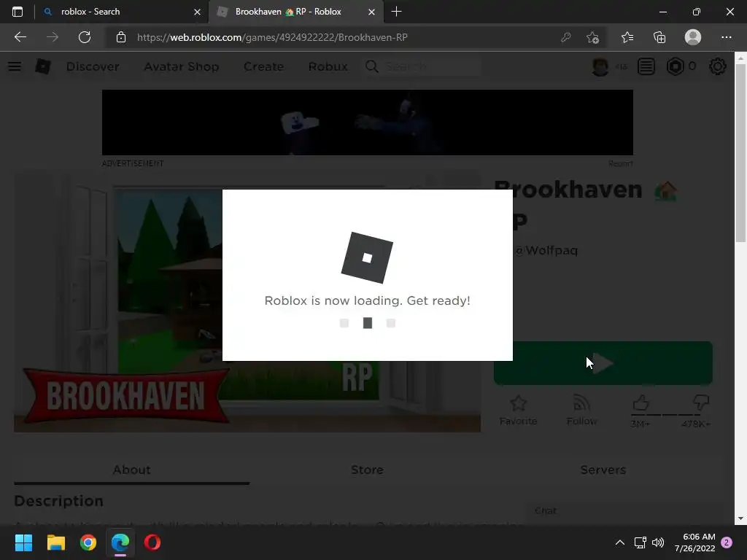Click the search magnifier icon

click(x=371, y=66)
